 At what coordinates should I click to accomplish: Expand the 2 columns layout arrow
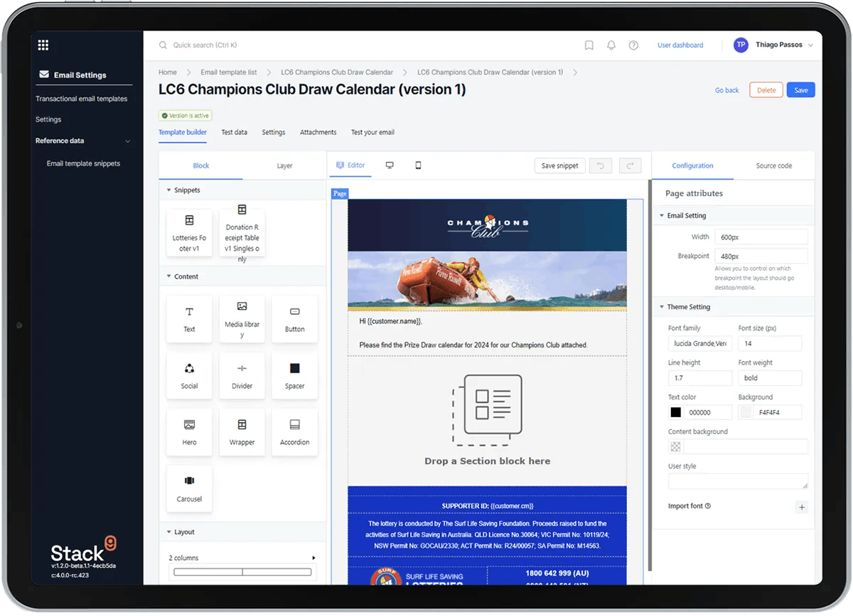[313, 558]
